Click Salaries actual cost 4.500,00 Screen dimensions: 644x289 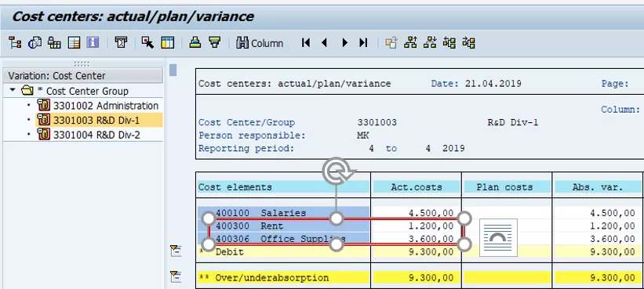(x=431, y=213)
